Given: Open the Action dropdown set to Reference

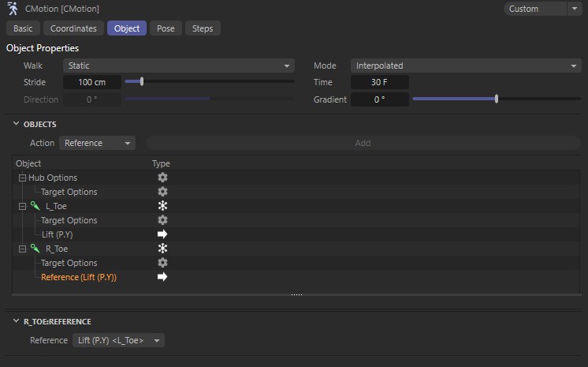Looking at the screenshot, I should [97, 143].
